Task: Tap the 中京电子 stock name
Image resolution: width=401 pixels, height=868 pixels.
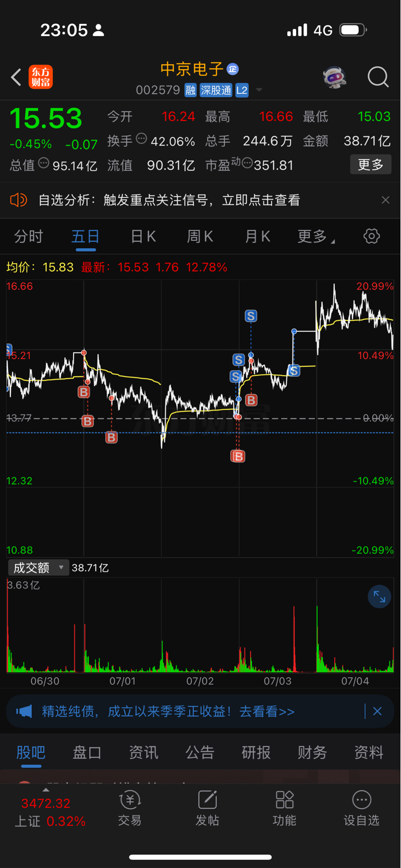Action: [x=192, y=69]
